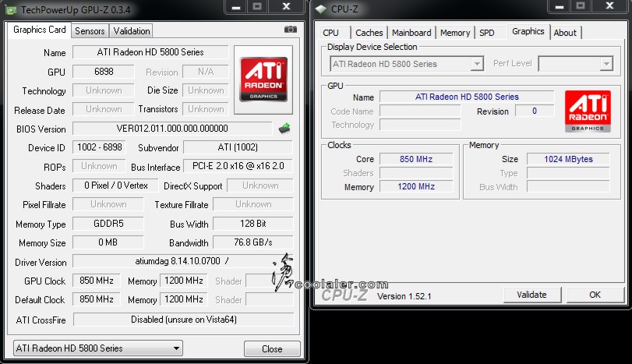The width and height of the screenshot is (632, 364).
Task: Click the Bandwidth 76.8 GB/s field
Action: 252,242
